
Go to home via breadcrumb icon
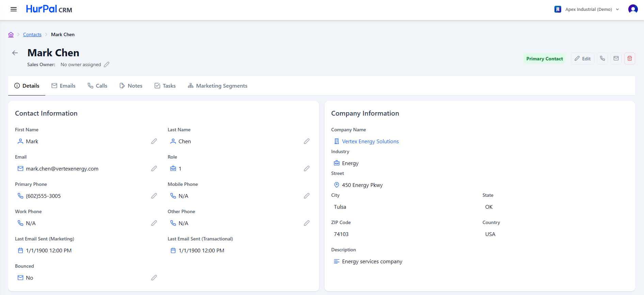(11, 34)
